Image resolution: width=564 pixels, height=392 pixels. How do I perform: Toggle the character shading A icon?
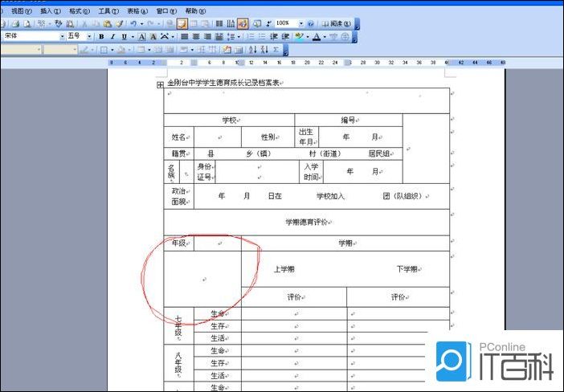coord(153,36)
